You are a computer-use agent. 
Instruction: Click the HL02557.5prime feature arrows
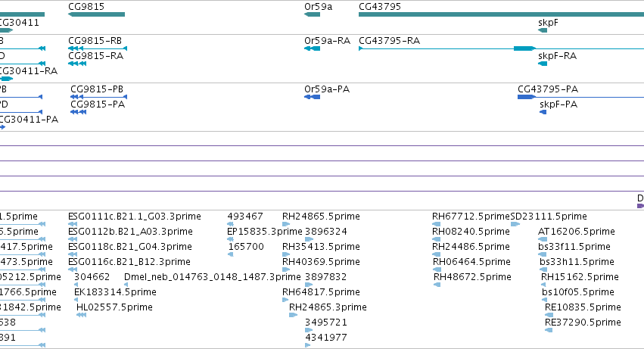tap(81, 315)
